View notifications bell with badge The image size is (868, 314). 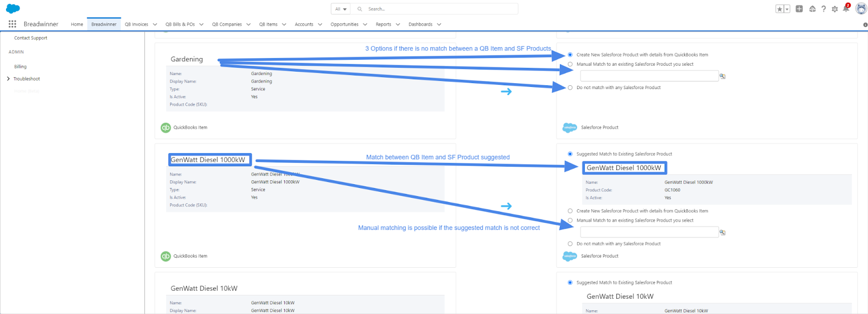coord(846,8)
